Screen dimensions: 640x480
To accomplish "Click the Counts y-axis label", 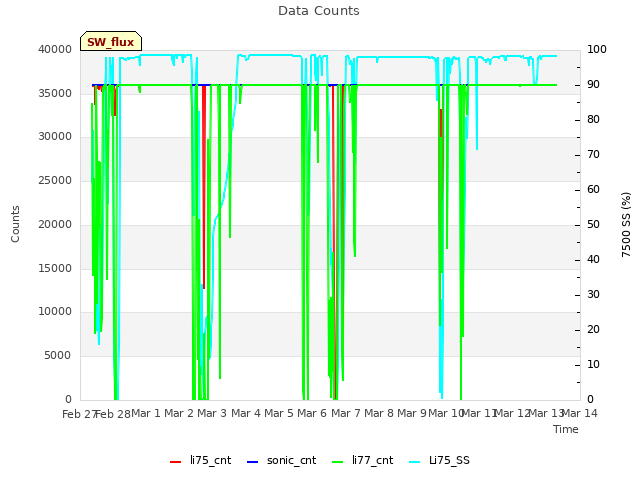I will coord(15,224).
